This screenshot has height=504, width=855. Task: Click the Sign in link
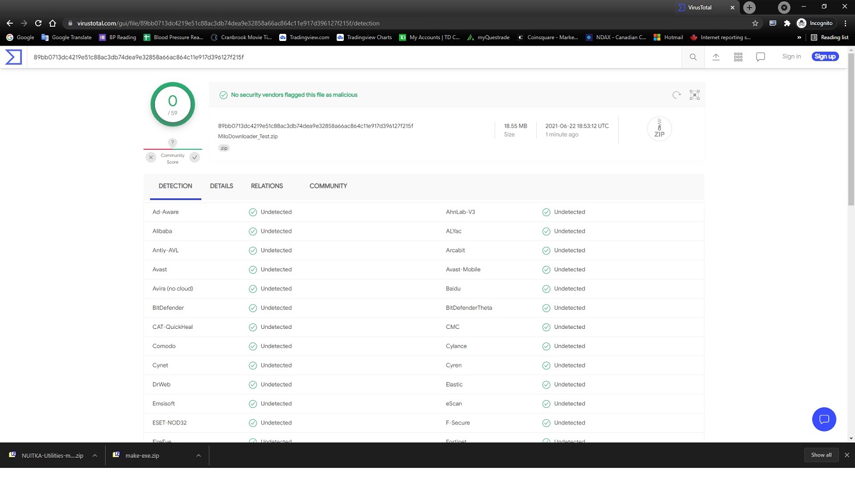pos(791,56)
